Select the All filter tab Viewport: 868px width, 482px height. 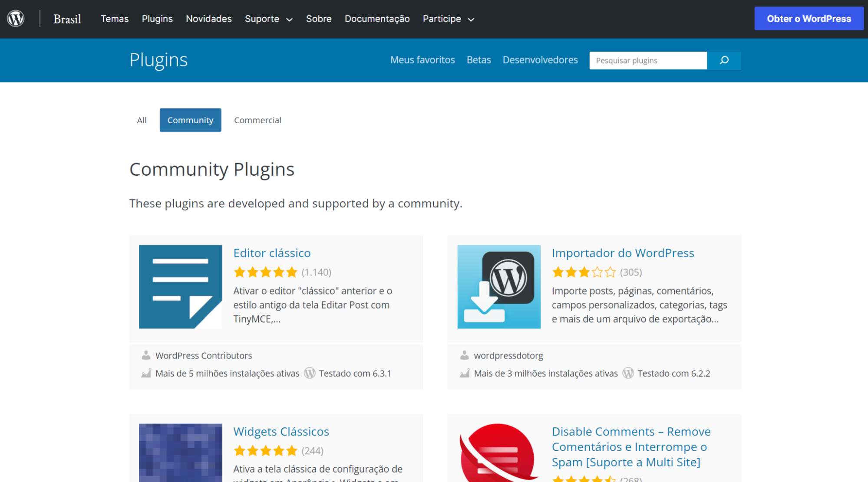pyautogui.click(x=142, y=120)
